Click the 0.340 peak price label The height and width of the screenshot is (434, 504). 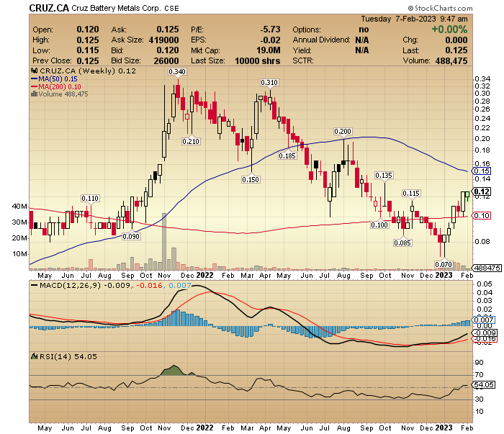point(177,72)
